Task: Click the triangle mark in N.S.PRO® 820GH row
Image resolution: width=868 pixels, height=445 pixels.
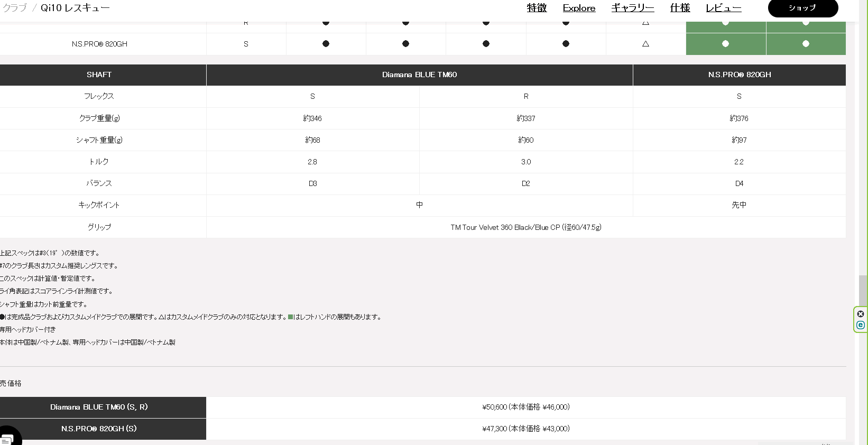Action: (645, 44)
